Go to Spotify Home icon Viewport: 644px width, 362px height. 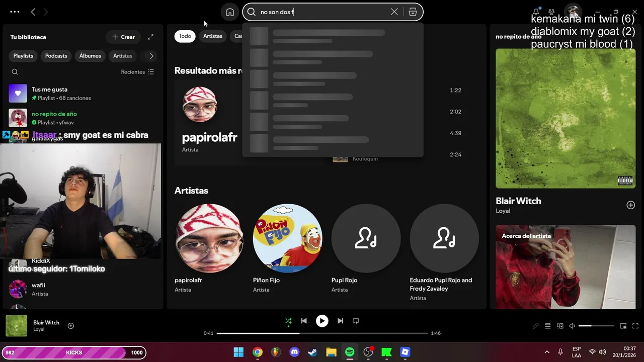click(230, 12)
